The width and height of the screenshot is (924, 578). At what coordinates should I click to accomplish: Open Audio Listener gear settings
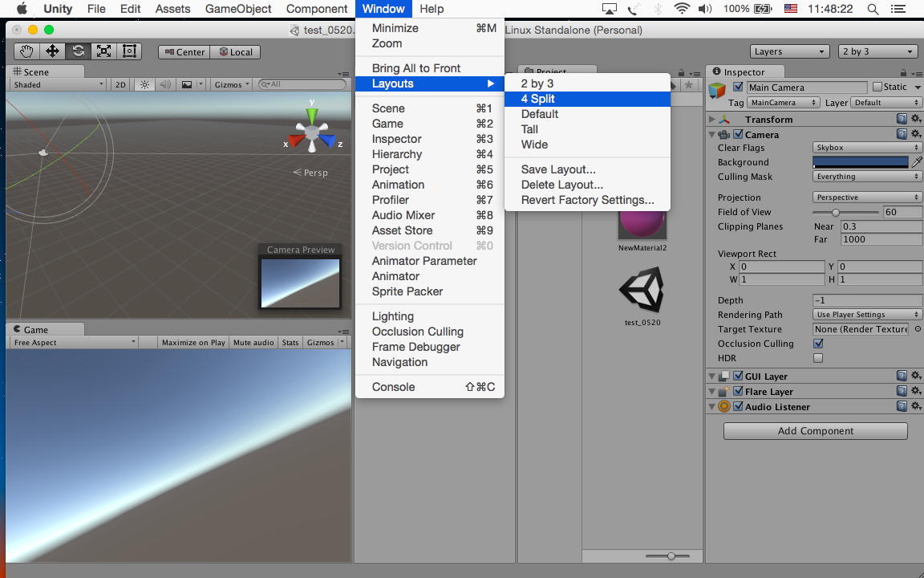pyautogui.click(x=915, y=406)
